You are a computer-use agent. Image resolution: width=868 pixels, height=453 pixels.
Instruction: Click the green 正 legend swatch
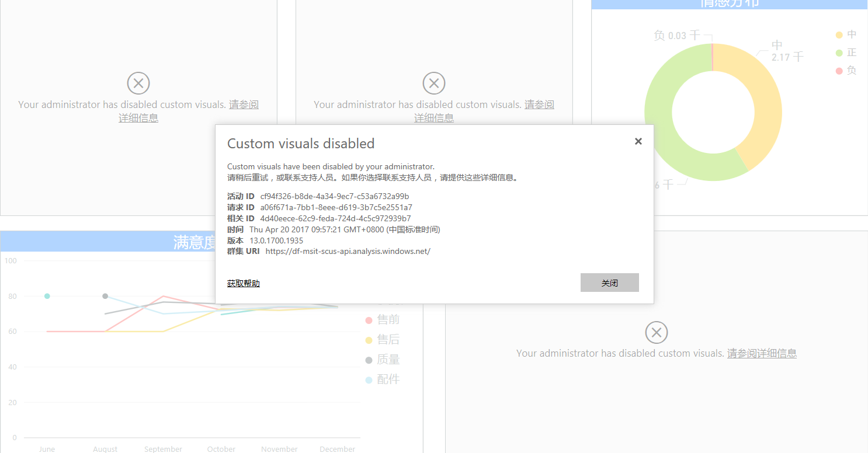(x=839, y=53)
